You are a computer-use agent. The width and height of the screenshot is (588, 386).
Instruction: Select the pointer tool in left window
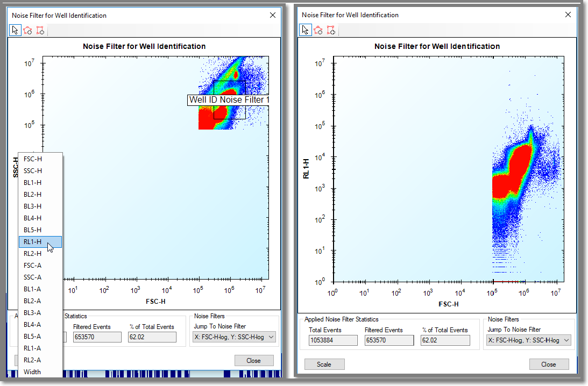[15, 30]
